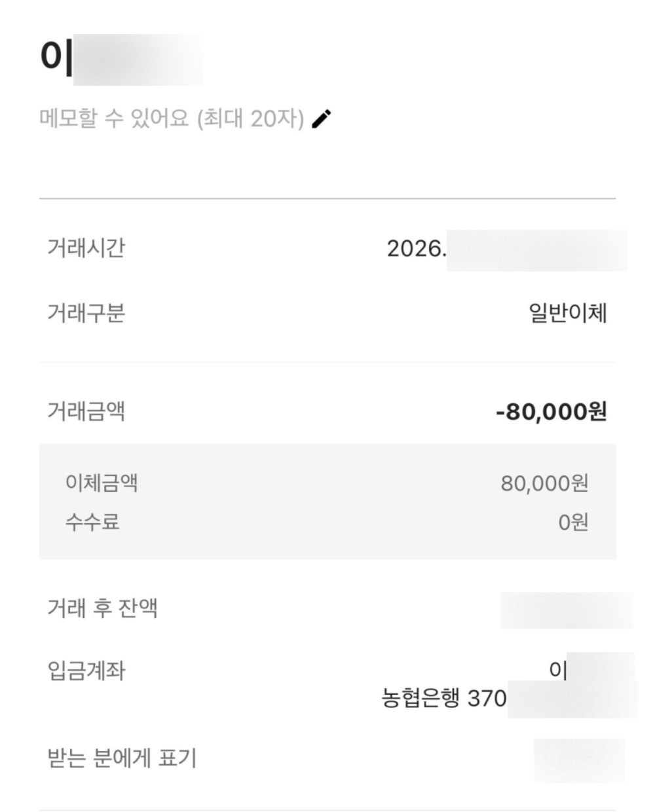Select the 받는 분에게 표기 label

(121, 758)
